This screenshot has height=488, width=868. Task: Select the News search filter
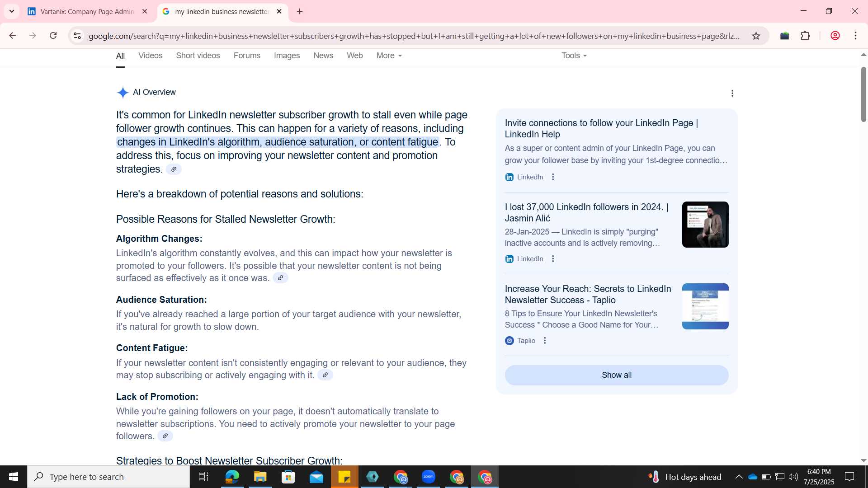[x=323, y=56]
